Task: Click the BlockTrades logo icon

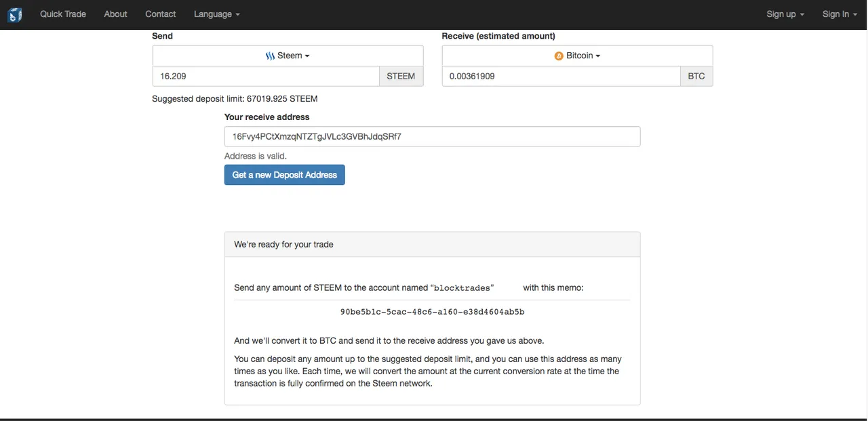Action: pos(15,14)
